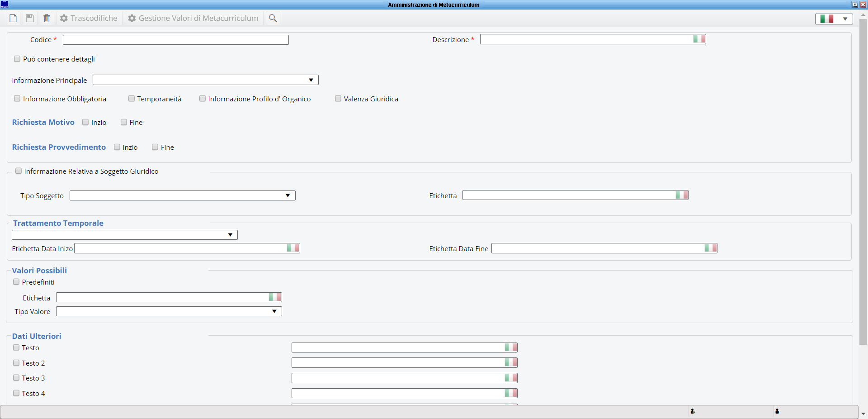Click flag icon in Etichetta Data Fine field
This screenshot has height=419, width=868.
(x=710, y=248)
